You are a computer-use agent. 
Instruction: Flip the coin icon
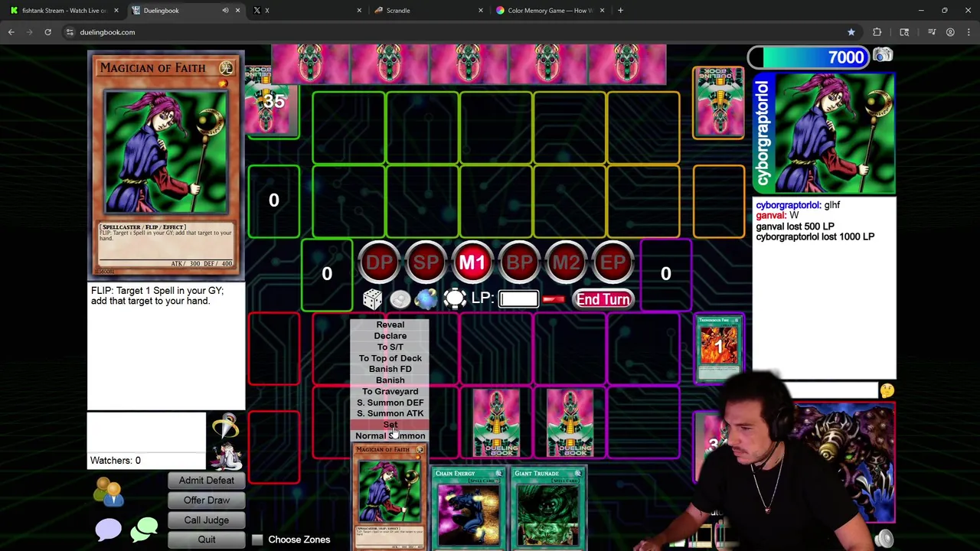pos(400,299)
